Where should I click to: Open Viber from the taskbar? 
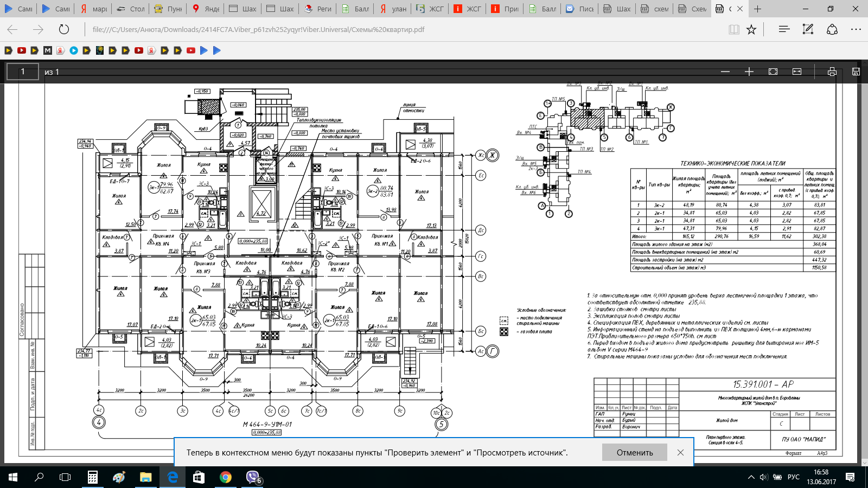(x=253, y=477)
